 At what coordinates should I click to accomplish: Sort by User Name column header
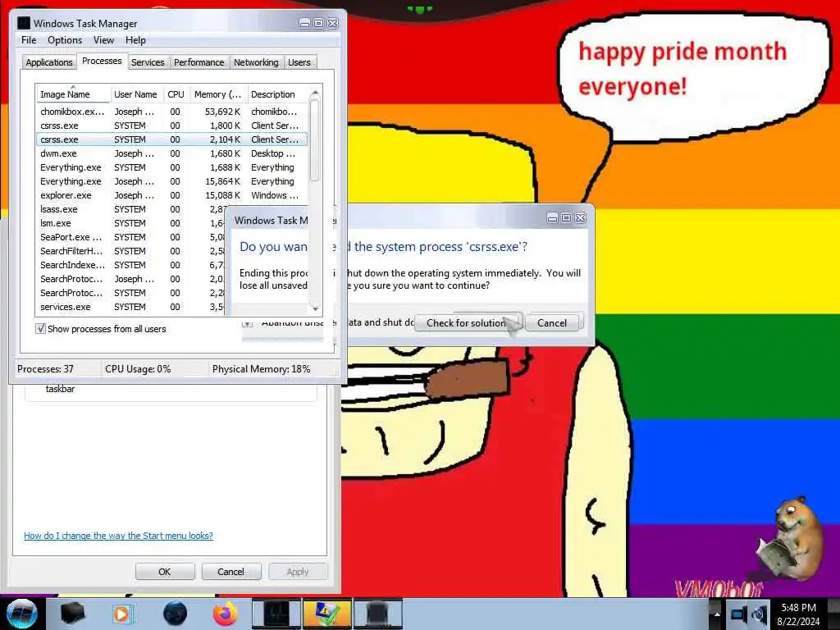click(x=135, y=94)
